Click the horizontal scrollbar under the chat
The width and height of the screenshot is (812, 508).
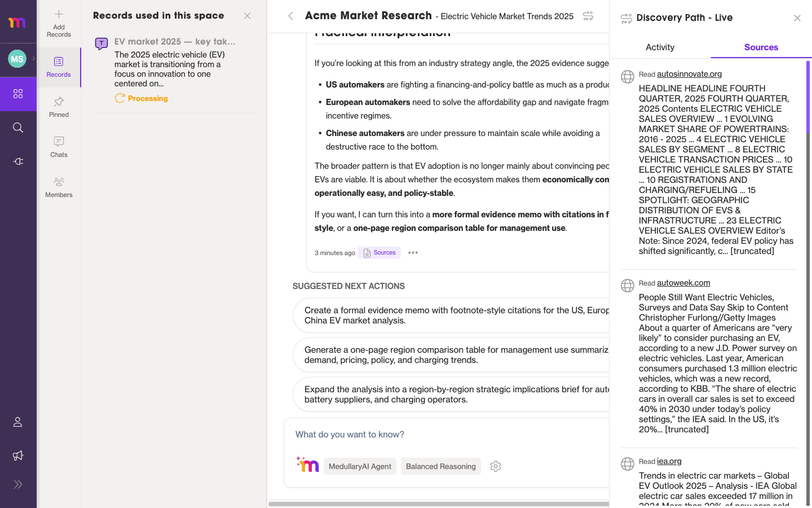(439, 503)
